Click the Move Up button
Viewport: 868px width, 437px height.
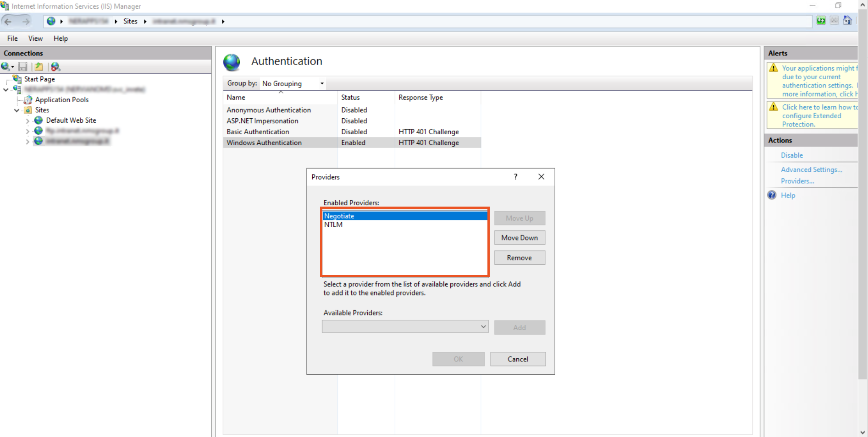click(520, 218)
